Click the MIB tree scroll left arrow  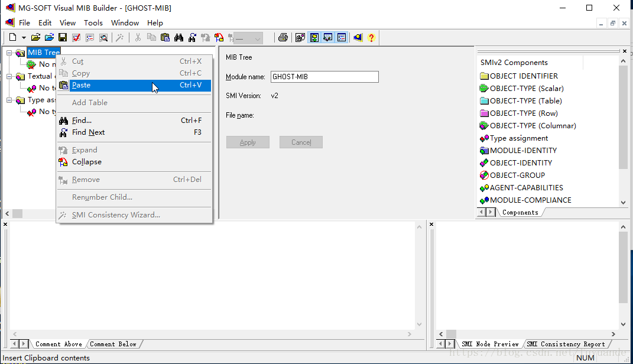click(7, 213)
